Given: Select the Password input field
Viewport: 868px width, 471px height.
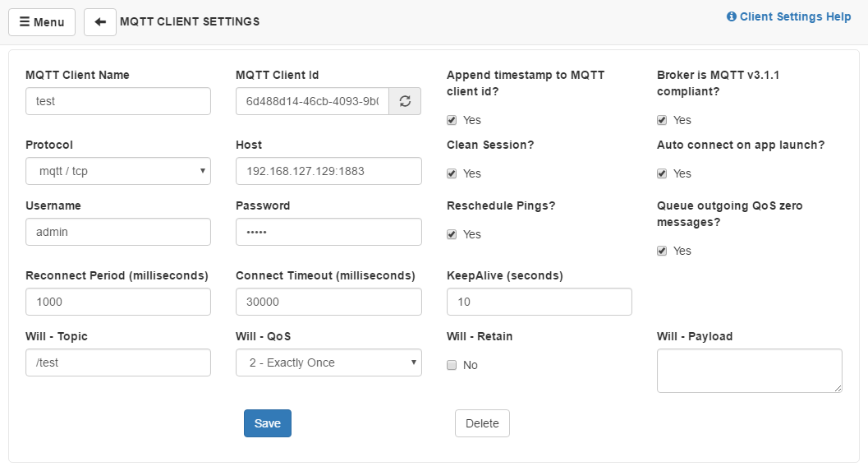Looking at the screenshot, I should click(328, 232).
